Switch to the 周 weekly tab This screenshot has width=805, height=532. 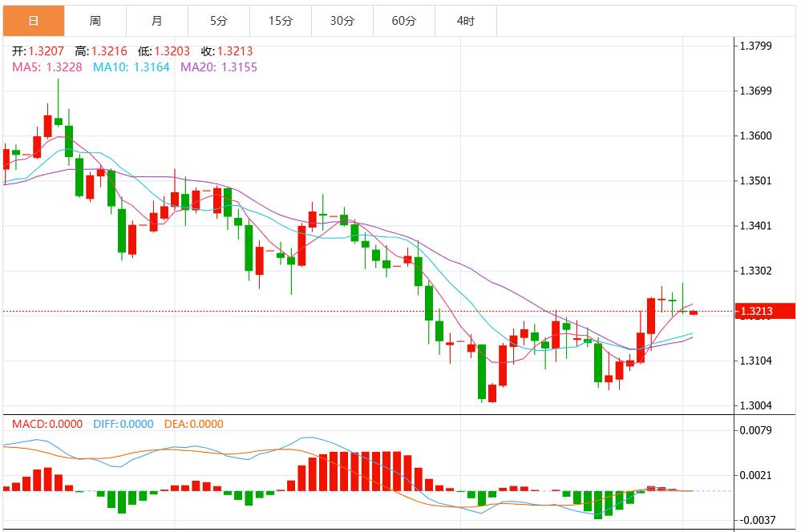coord(95,21)
